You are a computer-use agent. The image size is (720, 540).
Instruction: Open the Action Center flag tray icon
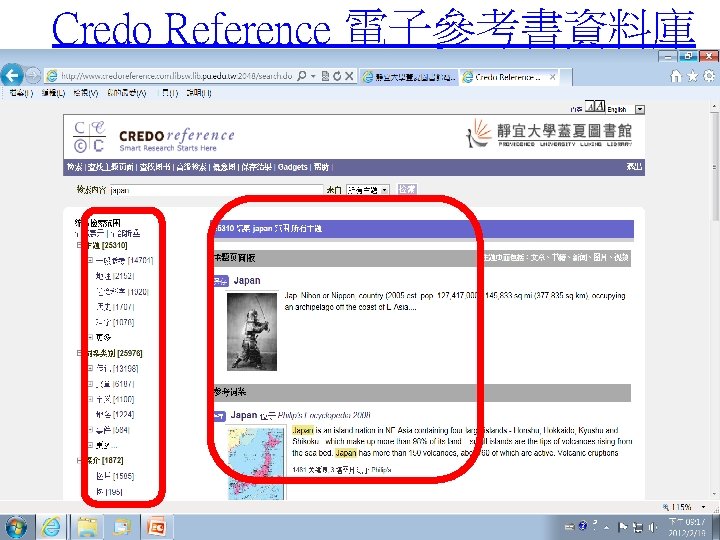click(623, 527)
